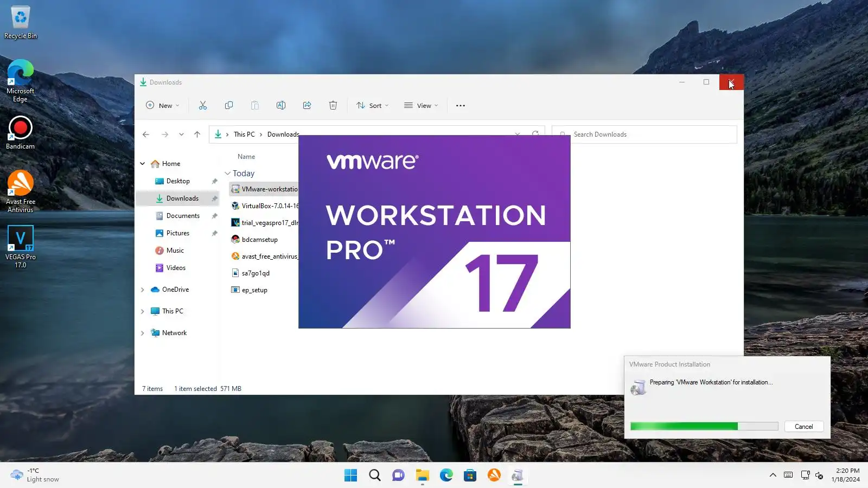
Task: Click the Search Downloads input field
Action: click(x=644, y=134)
